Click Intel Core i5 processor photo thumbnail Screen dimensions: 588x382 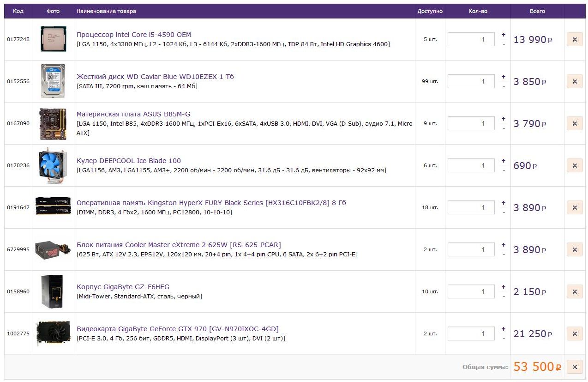click(x=53, y=39)
